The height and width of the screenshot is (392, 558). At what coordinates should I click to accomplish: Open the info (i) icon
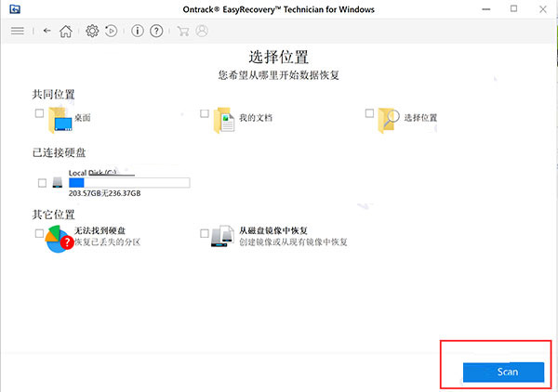click(138, 31)
